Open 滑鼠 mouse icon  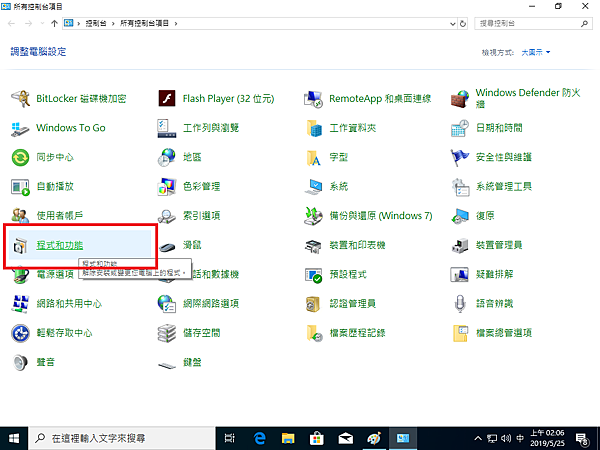(x=167, y=247)
